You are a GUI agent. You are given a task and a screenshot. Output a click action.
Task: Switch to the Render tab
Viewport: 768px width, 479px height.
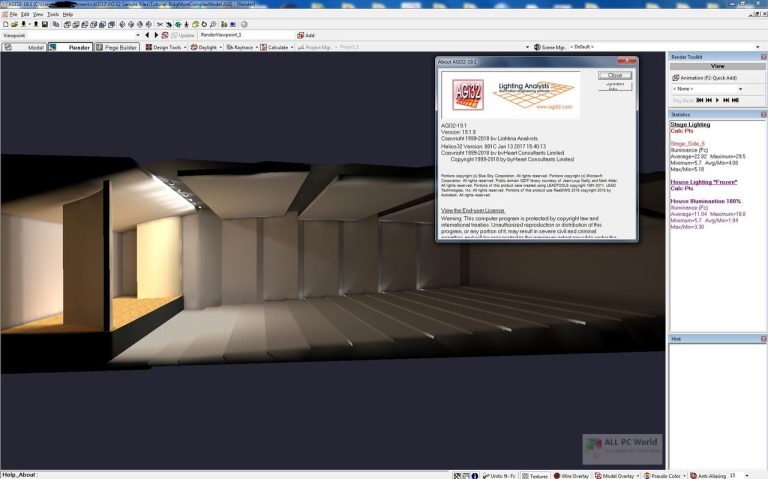pos(70,47)
